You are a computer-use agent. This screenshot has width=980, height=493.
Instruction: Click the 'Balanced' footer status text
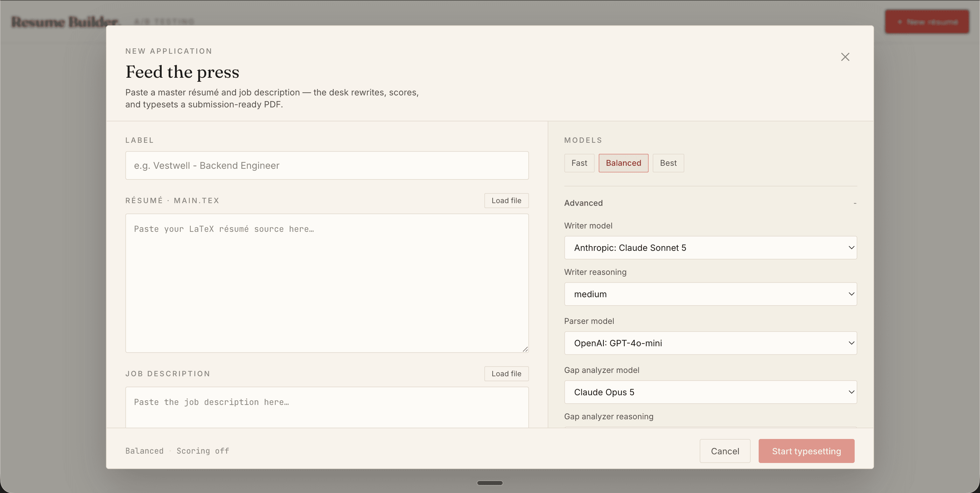[x=144, y=451]
